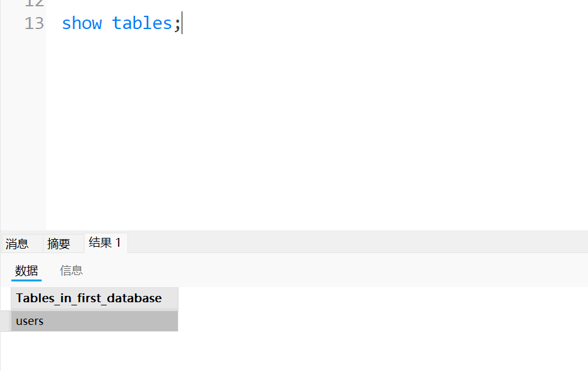Image resolution: width=588 pixels, height=371 pixels.
Task: Switch to the 信息 sub-tab
Action: coord(71,271)
